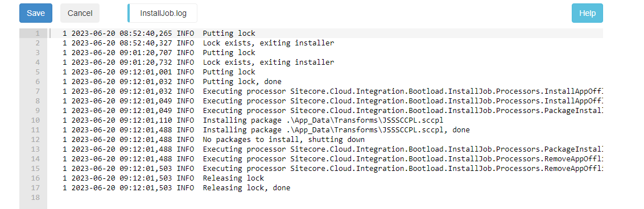644x209 pixels.
Task: Click 'Lock exists, exiting installer' on line 2
Action: (x=268, y=43)
